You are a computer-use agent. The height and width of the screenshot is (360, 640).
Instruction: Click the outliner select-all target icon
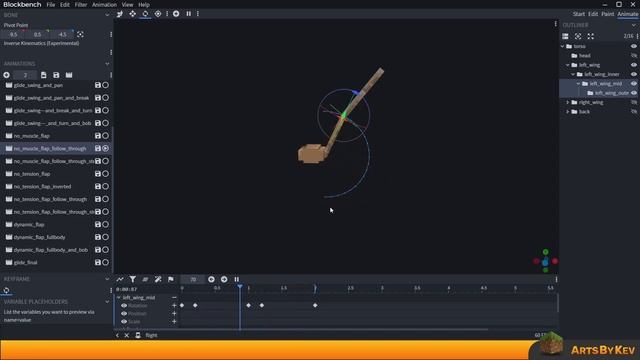[x=578, y=36]
